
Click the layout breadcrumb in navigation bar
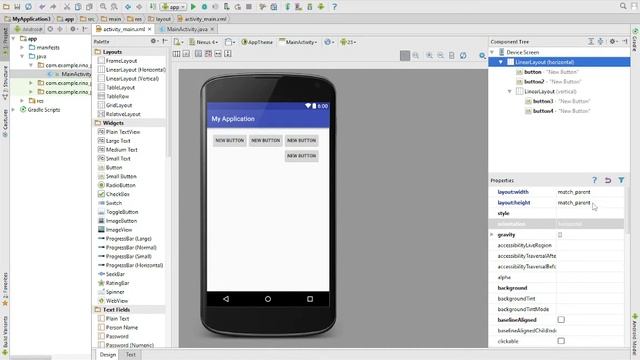pyautogui.click(x=160, y=19)
